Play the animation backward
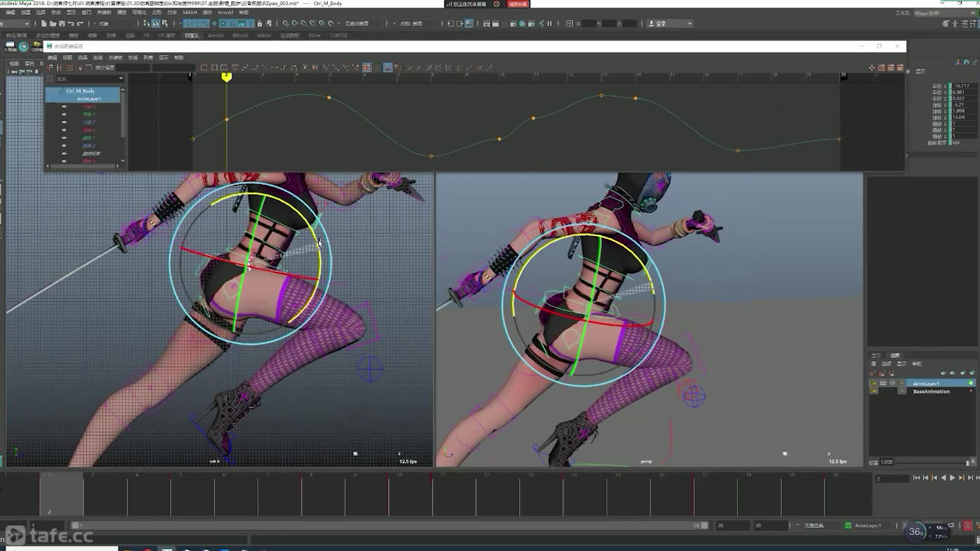Viewport: 980px width, 551px height. click(944, 478)
